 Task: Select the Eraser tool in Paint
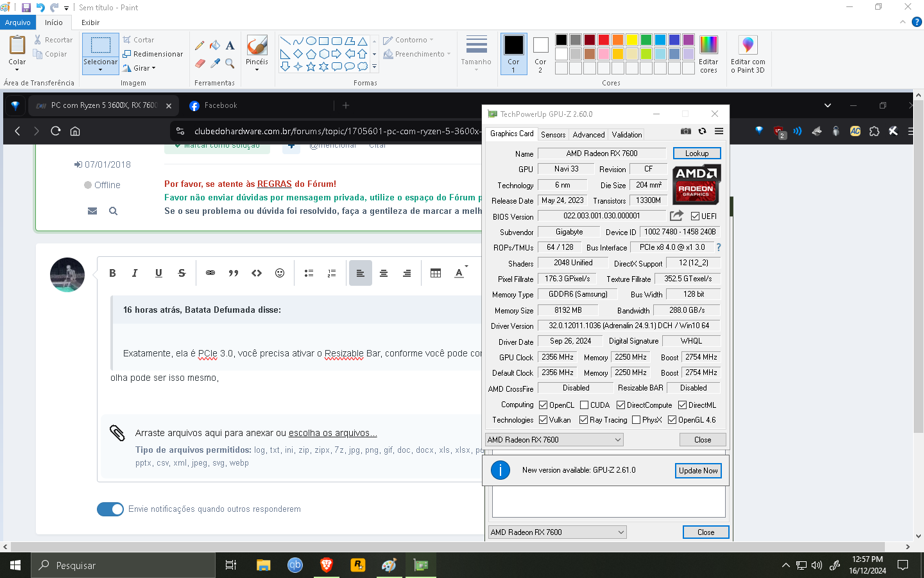[200, 63]
